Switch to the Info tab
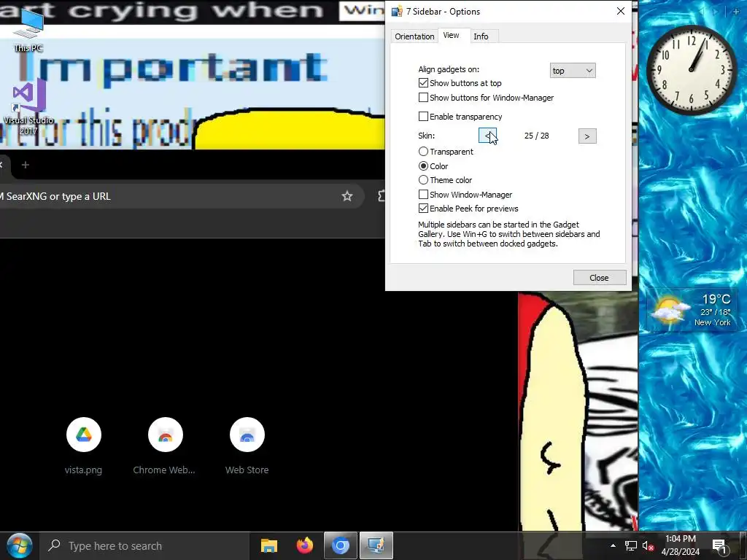This screenshot has height=560, width=747. [x=481, y=36]
